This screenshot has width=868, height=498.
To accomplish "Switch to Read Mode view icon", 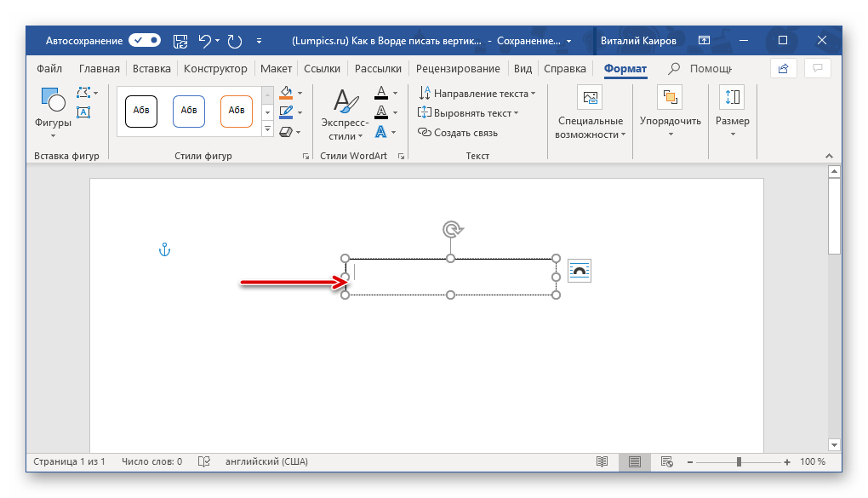I will [x=602, y=461].
